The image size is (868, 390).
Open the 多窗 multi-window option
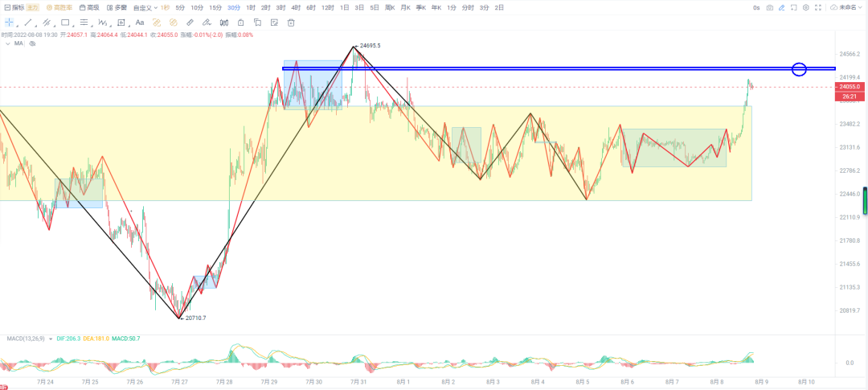coord(117,8)
